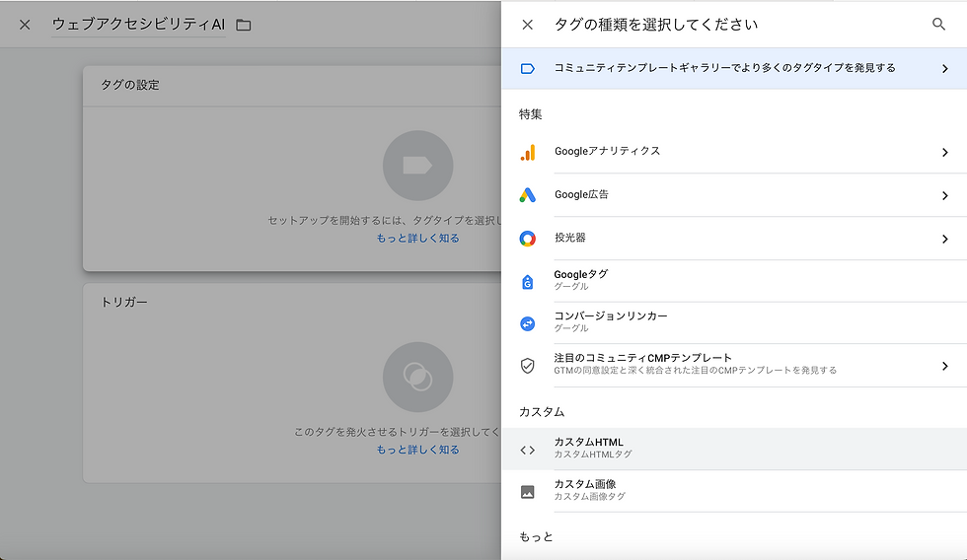Expand Google広告 chevron arrow
967x560 pixels.
945,195
